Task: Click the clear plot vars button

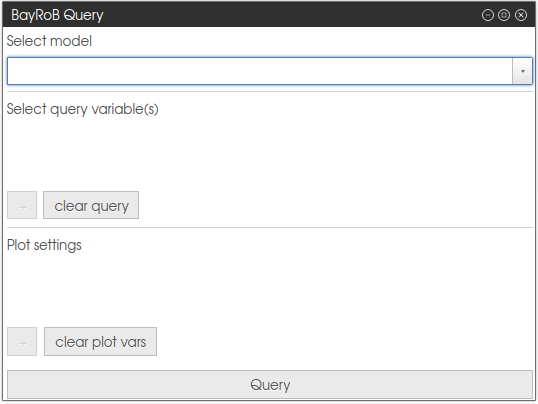Action: click(101, 342)
